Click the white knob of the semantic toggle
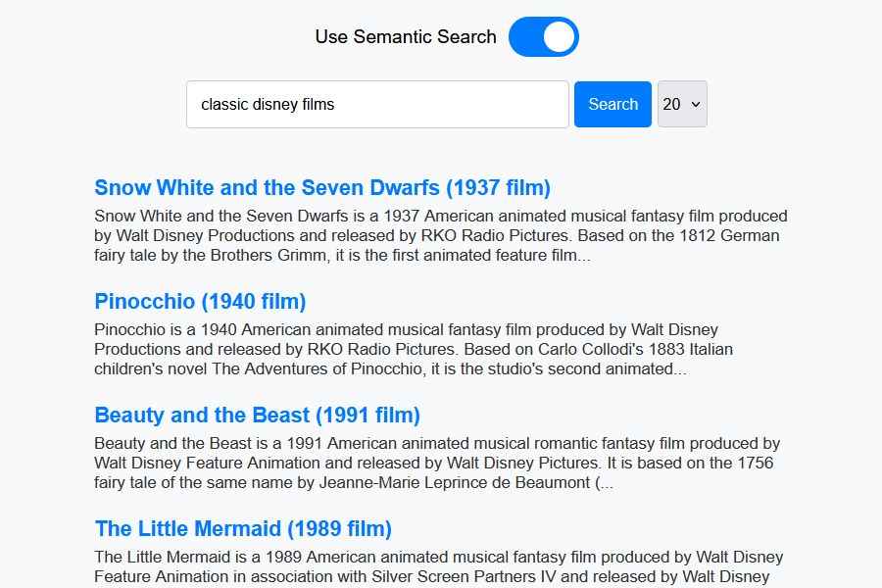882x588 pixels. (559, 37)
